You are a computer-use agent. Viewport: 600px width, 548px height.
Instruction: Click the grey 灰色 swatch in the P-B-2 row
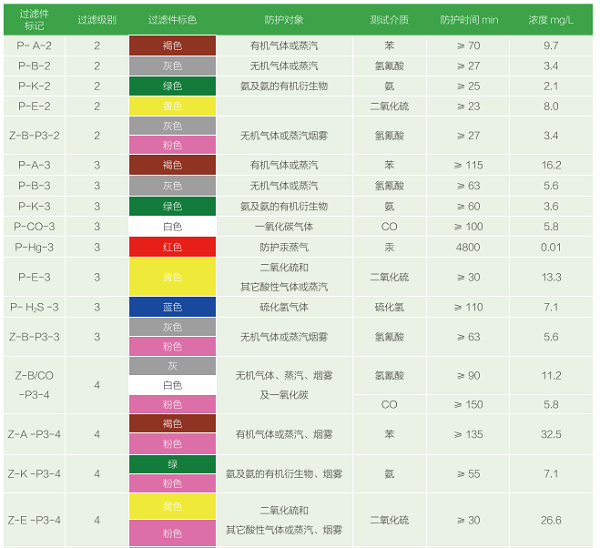point(172,66)
